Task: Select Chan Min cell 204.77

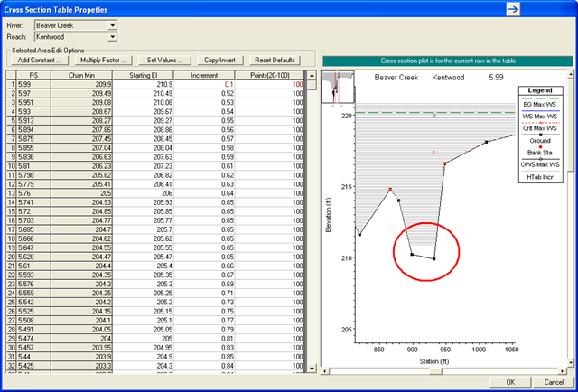Action: point(81,220)
